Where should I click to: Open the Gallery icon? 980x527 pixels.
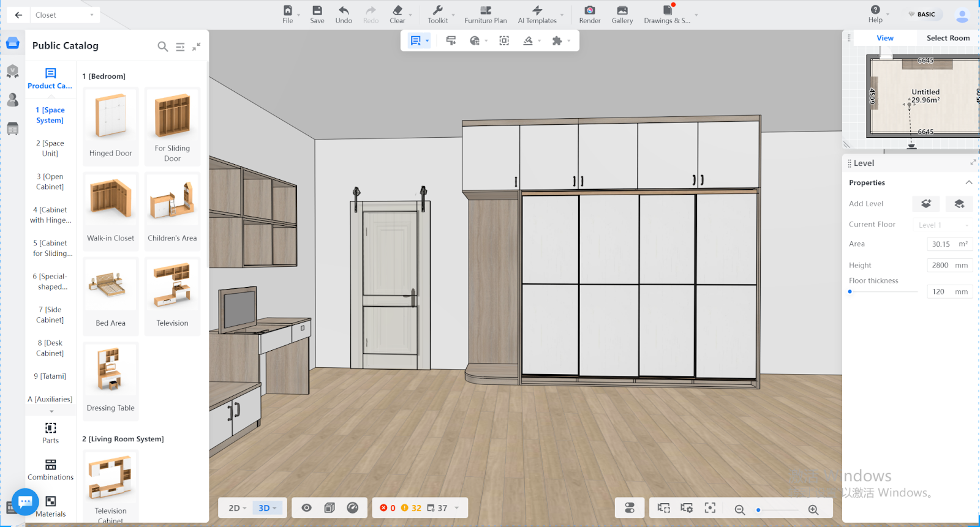622,11
